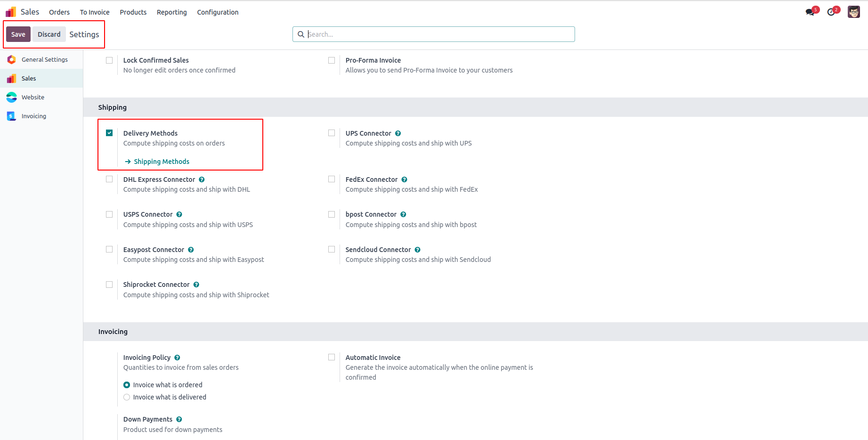Open the Reporting menu

tap(171, 12)
